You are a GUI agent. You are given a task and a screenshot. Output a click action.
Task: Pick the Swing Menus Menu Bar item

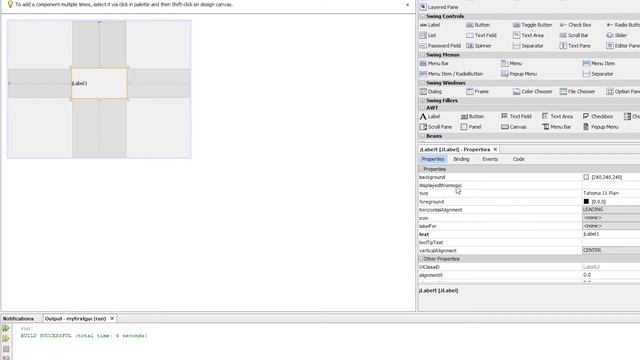(x=434, y=63)
